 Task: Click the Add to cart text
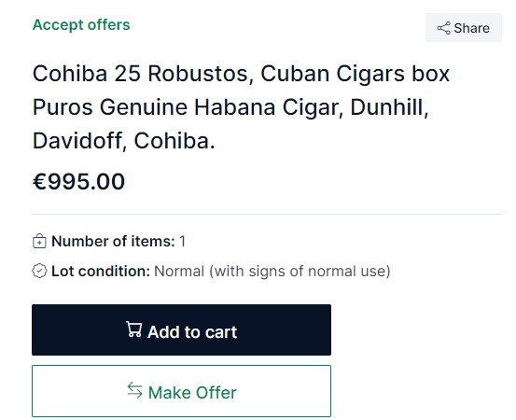point(192,331)
